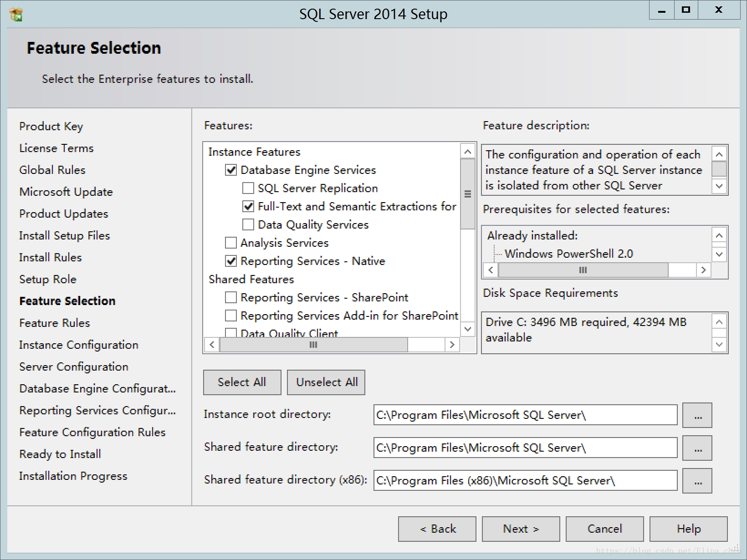Uncheck Database Engine Services checkbox
The width and height of the screenshot is (747, 560).
point(231,170)
